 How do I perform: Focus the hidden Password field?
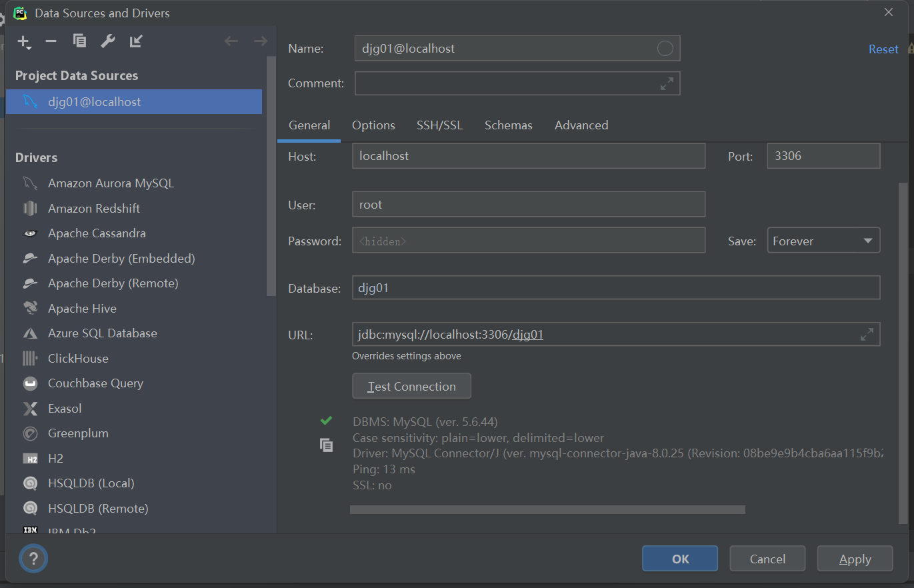(x=528, y=241)
